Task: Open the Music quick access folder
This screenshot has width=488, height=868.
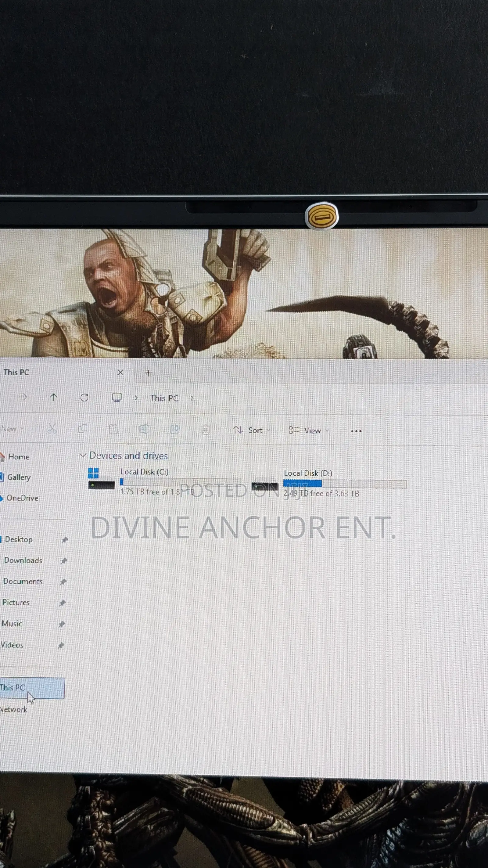Action: click(x=12, y=624)
